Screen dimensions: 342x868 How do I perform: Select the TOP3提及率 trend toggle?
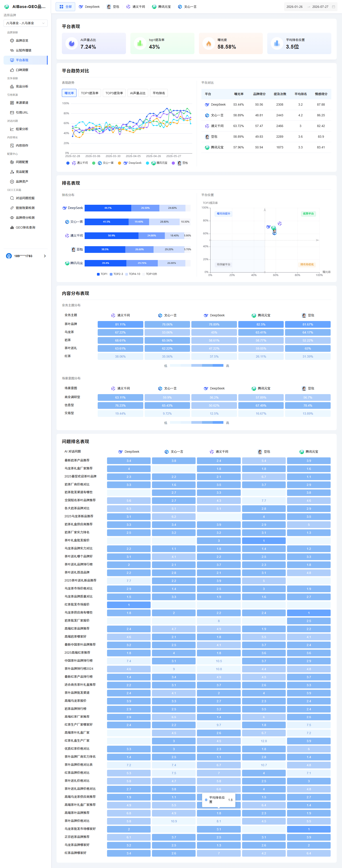[114, 93]
